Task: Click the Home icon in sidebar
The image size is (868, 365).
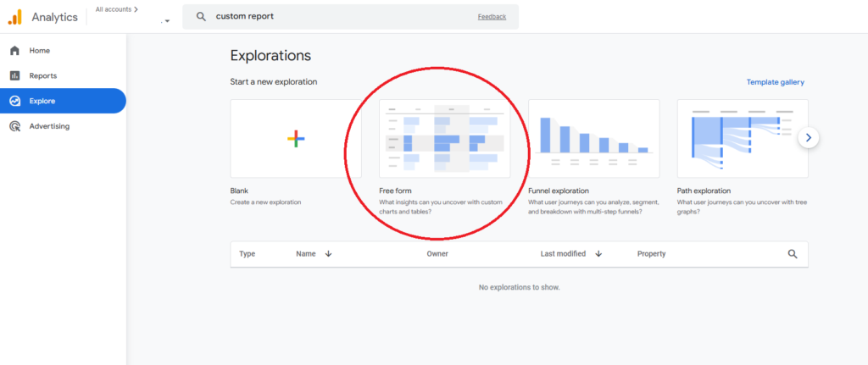Action: 14,51
